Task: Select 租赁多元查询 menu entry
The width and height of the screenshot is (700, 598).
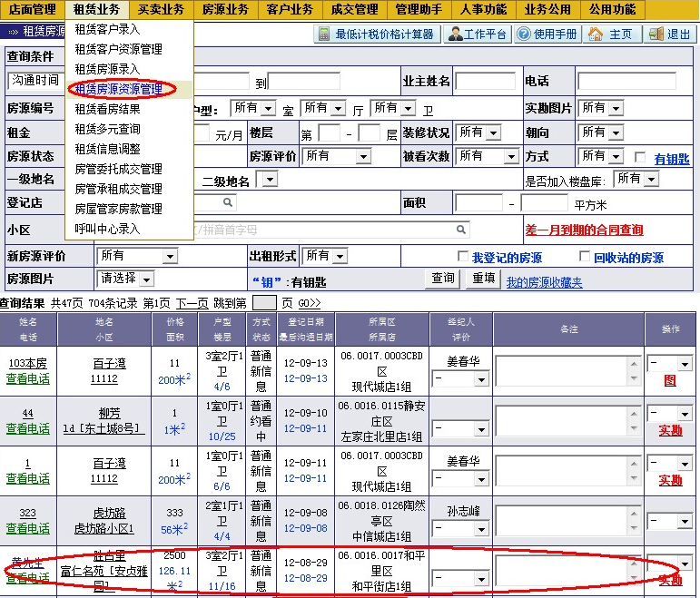Action: [x=108, y=130]
